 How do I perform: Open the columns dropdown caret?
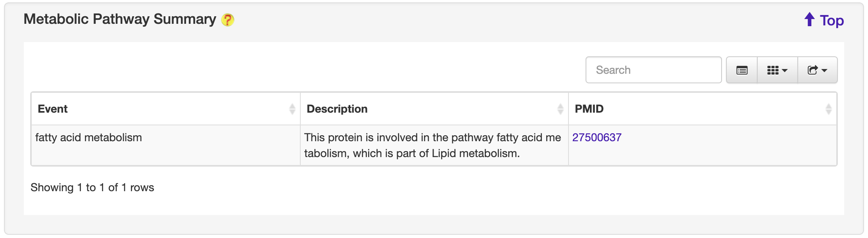pos(785,71)
